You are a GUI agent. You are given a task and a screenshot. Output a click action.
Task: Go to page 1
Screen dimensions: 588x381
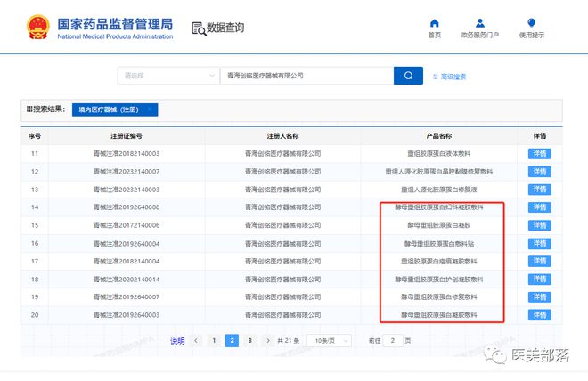coord(214,341)
